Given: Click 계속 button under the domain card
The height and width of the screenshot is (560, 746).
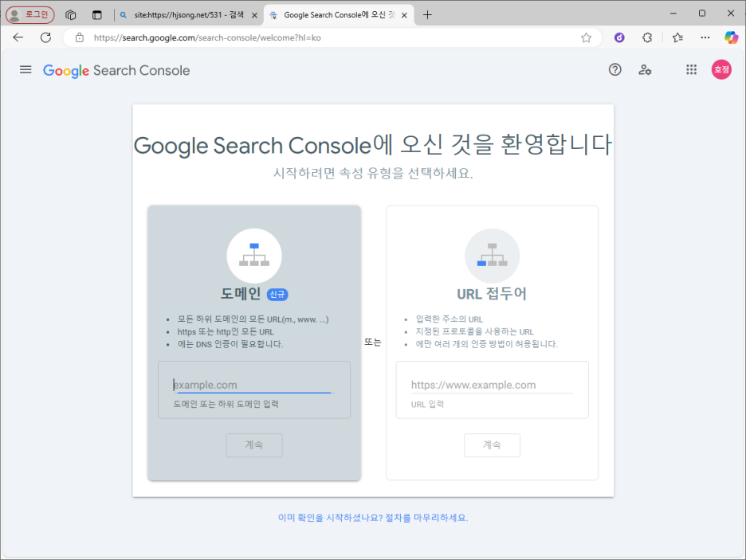Looking at the screenshot, I should [x=254, y=445].
